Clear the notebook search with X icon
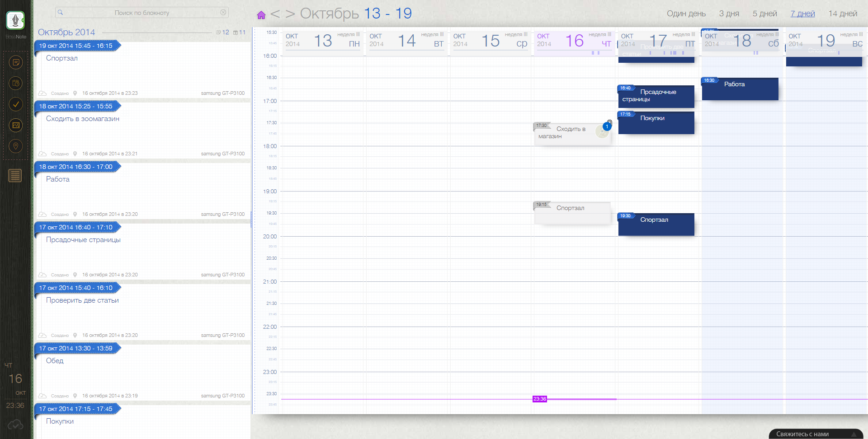Viewport: 868px width, 439px height. (223, 13)
